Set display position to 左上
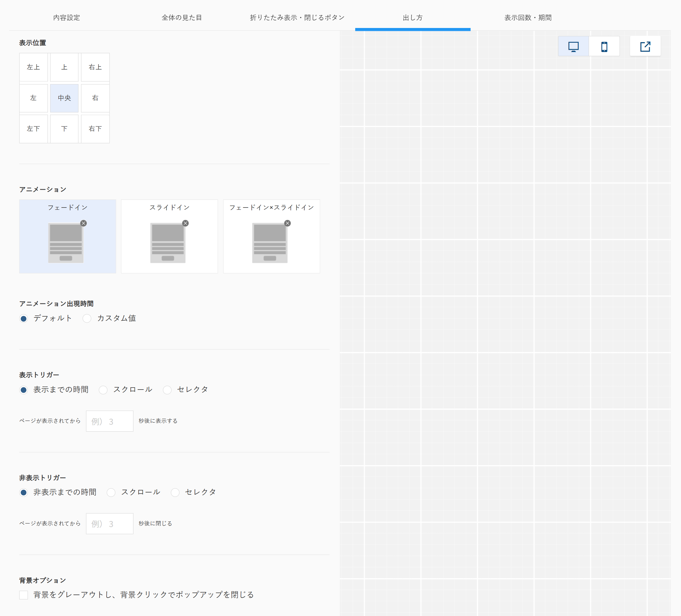The height and width of the screenshot is (616, 681). (x=33, y=67)
